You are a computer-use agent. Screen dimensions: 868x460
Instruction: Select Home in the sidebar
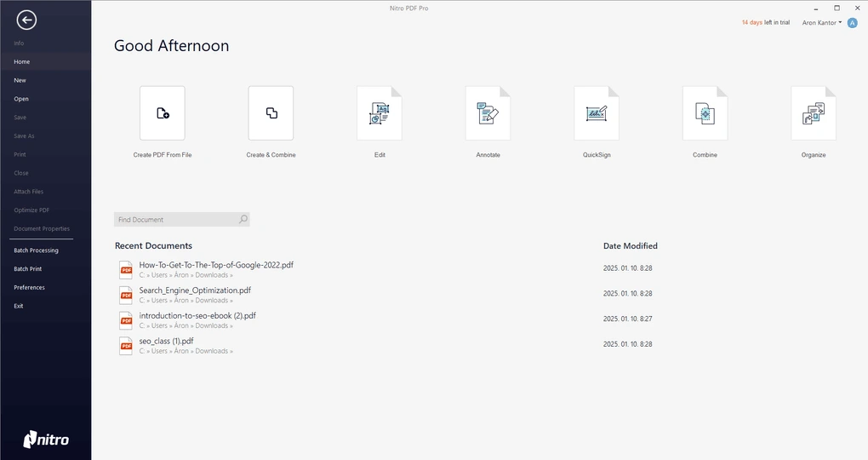(x=22, y=61)
